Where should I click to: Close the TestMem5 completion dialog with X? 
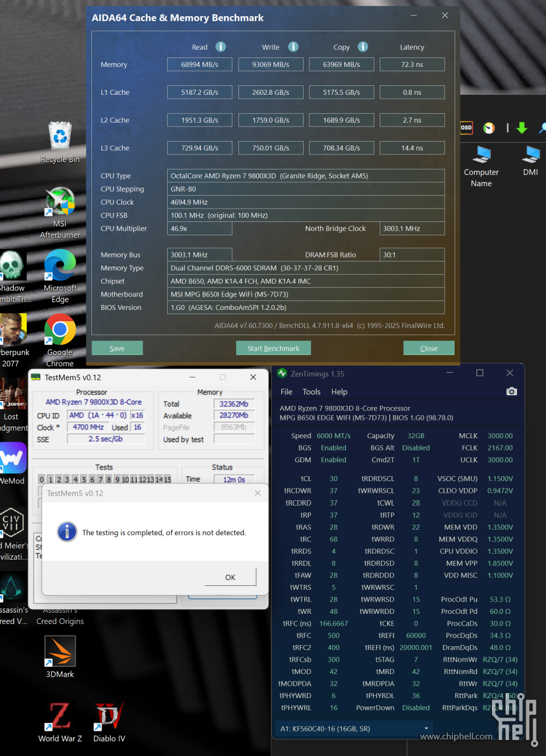(257, 493)
